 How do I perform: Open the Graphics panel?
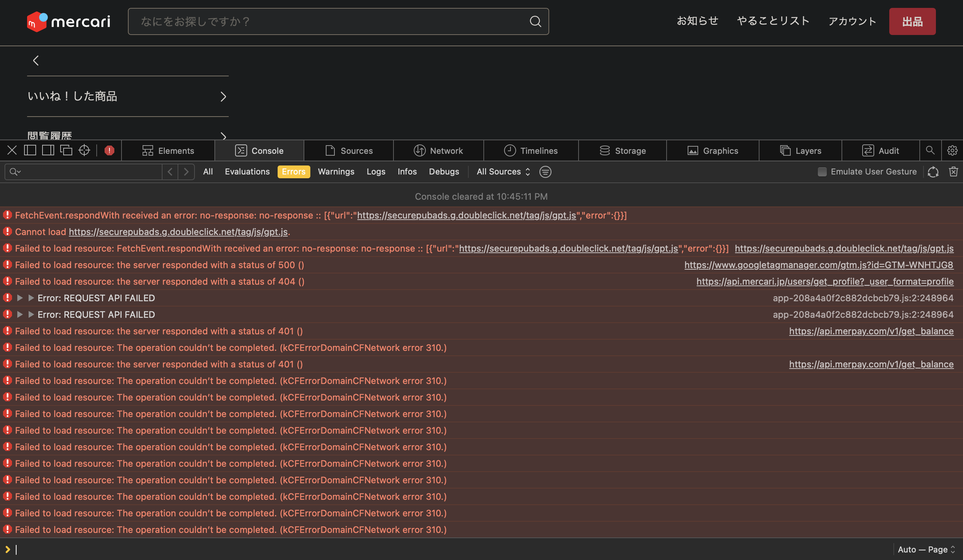(x=713, y=150)
